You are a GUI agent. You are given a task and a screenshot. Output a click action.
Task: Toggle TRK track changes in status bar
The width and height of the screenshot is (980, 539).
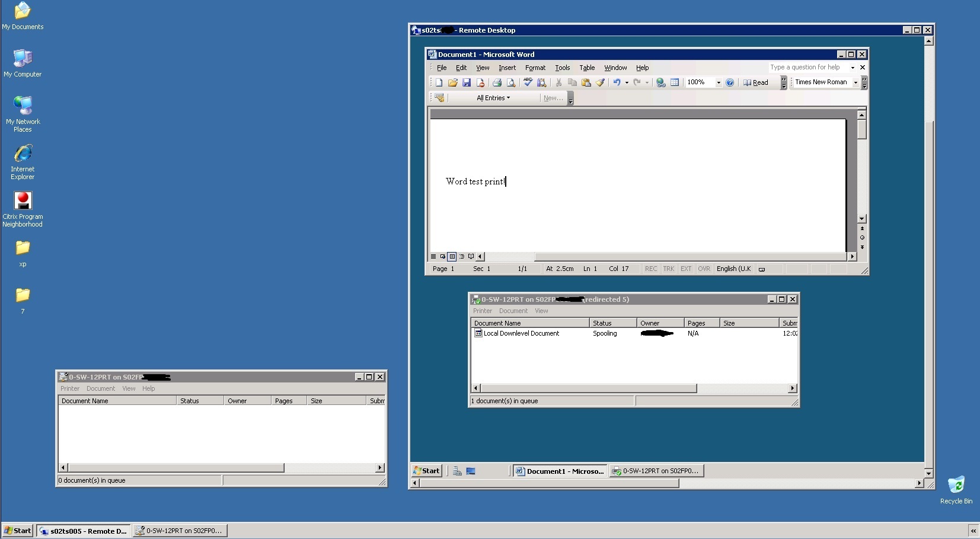[x=669, y=269]
